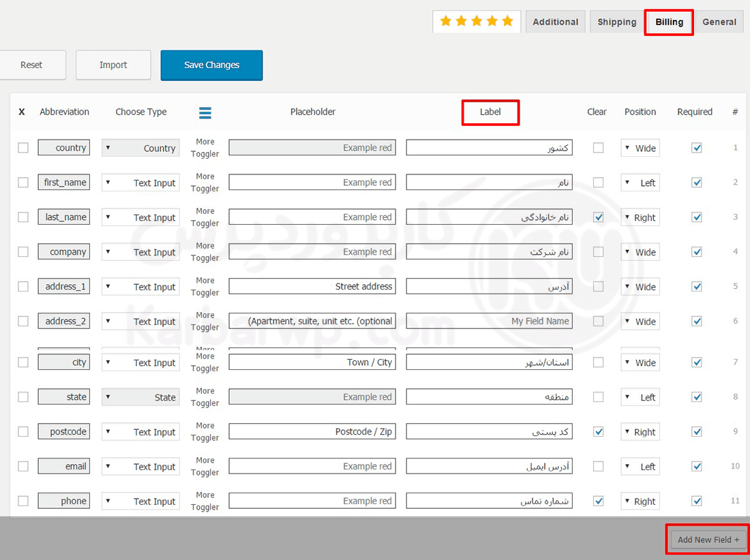The width and height of the screenshot is (750, 560).
Task: Click the email abbreviation field
Action: 64,466
